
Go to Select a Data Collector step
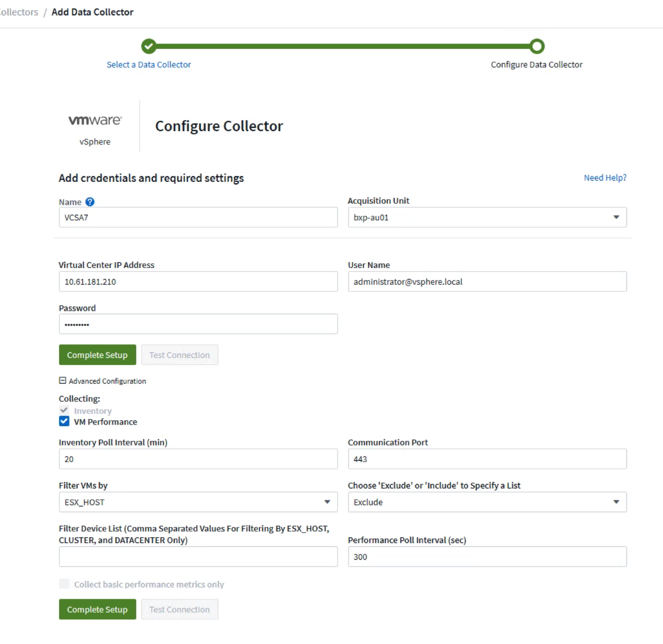(149, 64)
